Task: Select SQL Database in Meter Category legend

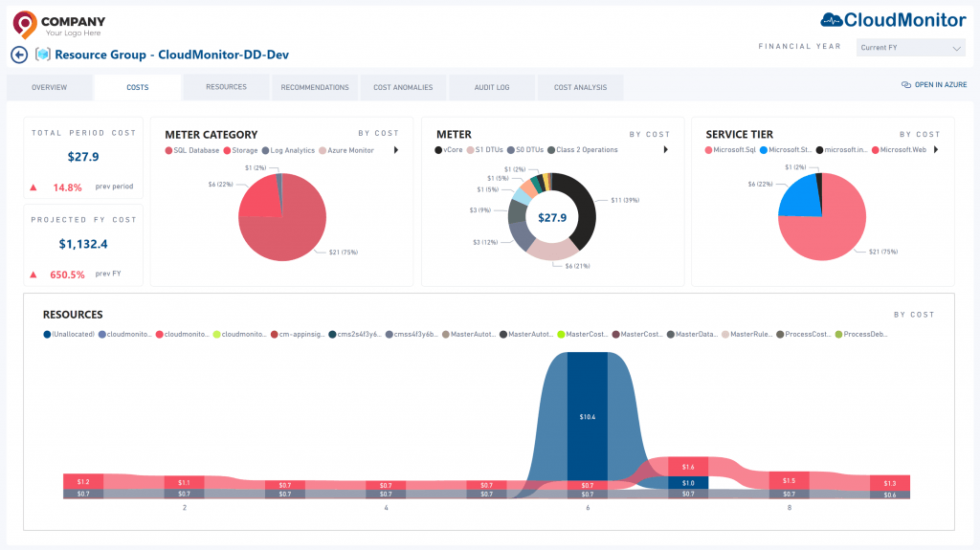Action: point(191,150)
